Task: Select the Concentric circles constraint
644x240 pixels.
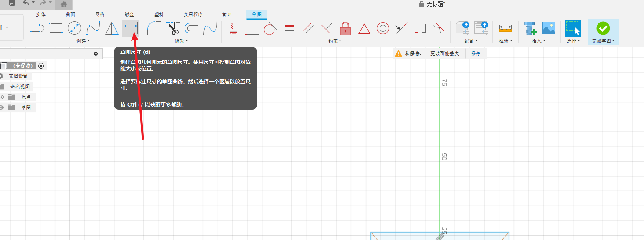Action: [383, 29]
